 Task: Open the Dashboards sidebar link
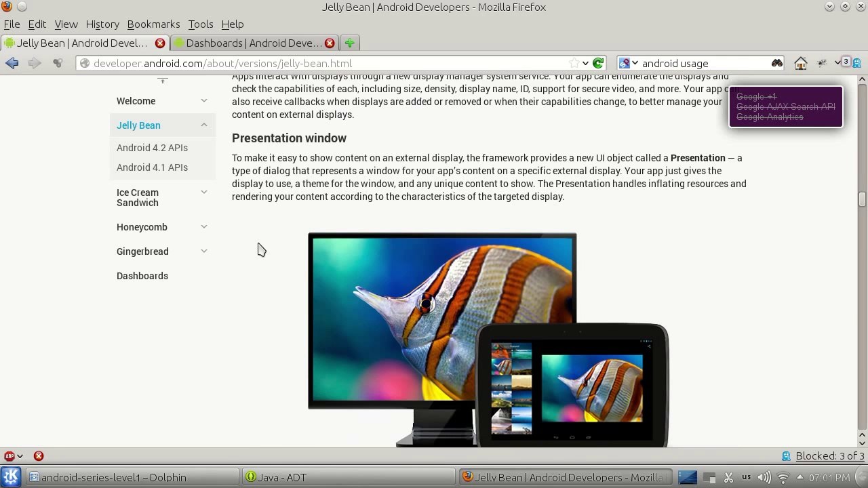coord(142,276)
